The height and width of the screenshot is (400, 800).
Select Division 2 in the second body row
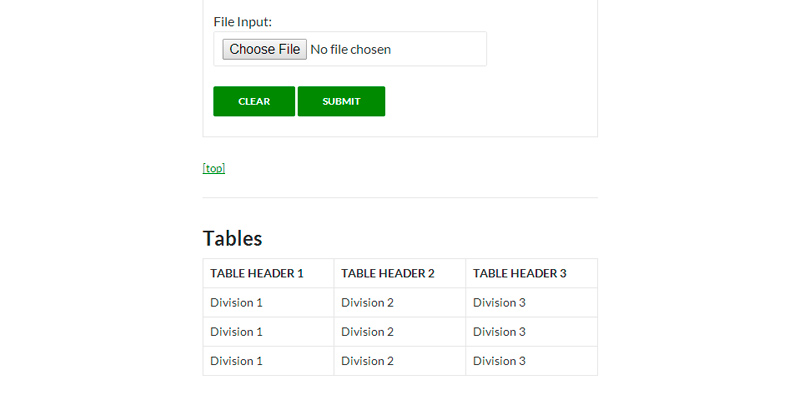coord(368,331)
